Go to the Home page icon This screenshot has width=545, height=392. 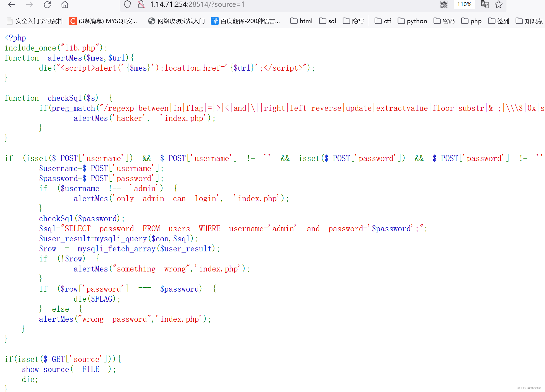[65, 4]
